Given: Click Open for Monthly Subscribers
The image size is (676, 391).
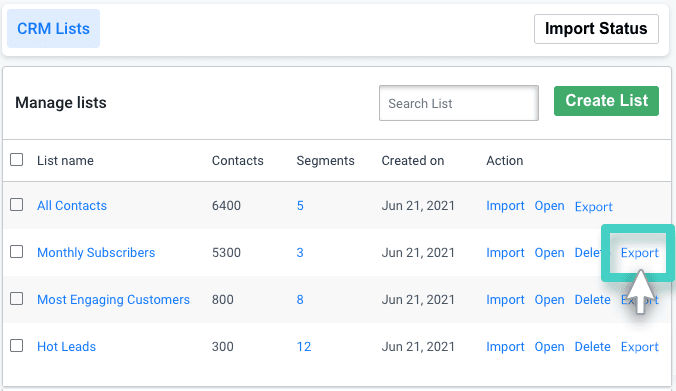Looking at the screenshot, I should coord(550,253).
